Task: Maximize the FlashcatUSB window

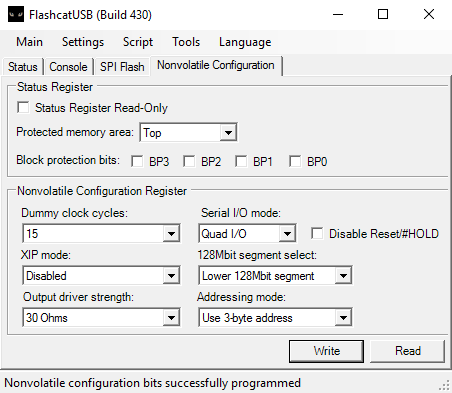Action: 383,14
